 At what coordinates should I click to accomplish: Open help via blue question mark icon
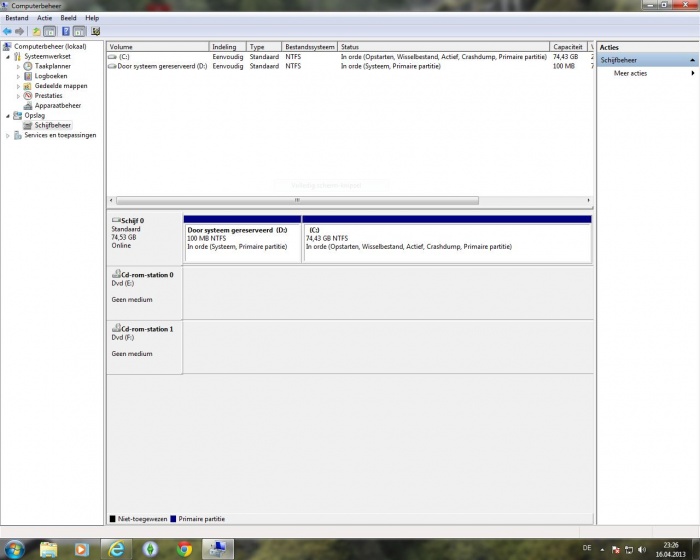point(66,31)
